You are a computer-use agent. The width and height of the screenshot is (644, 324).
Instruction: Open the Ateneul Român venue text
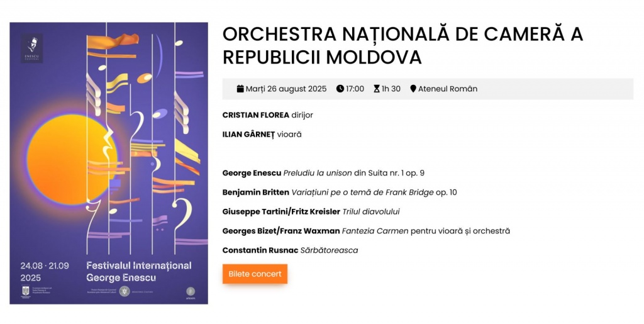[x=448, y=89]
